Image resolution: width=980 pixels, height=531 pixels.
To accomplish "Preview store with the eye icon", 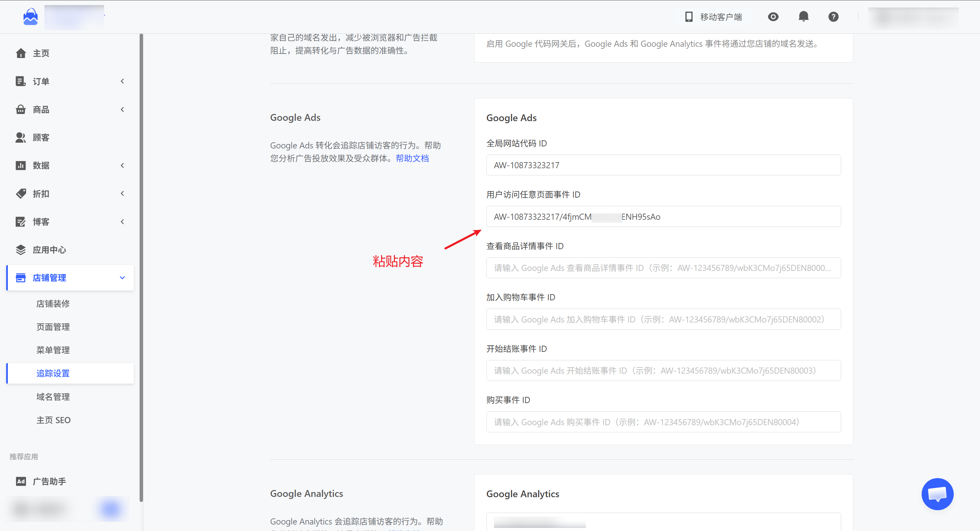I will click(773, 17).
